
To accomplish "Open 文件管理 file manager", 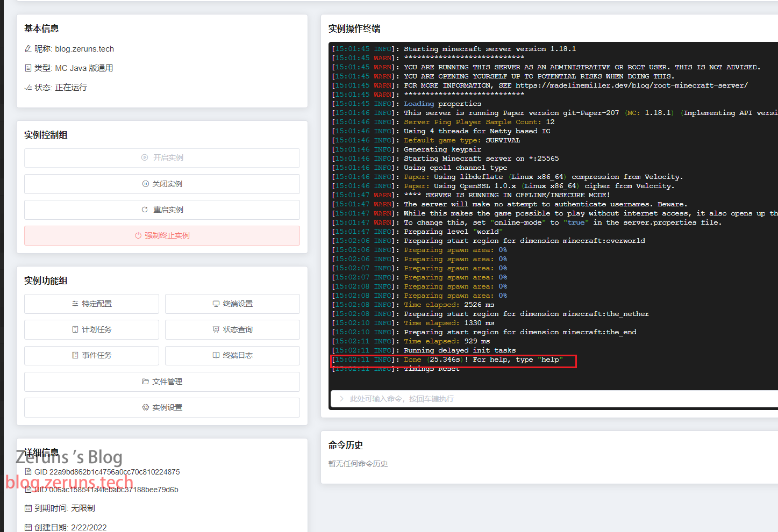I will 162,382.
